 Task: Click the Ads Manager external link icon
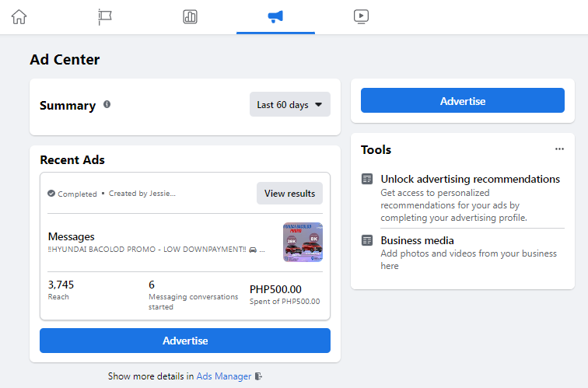(259, 376)
